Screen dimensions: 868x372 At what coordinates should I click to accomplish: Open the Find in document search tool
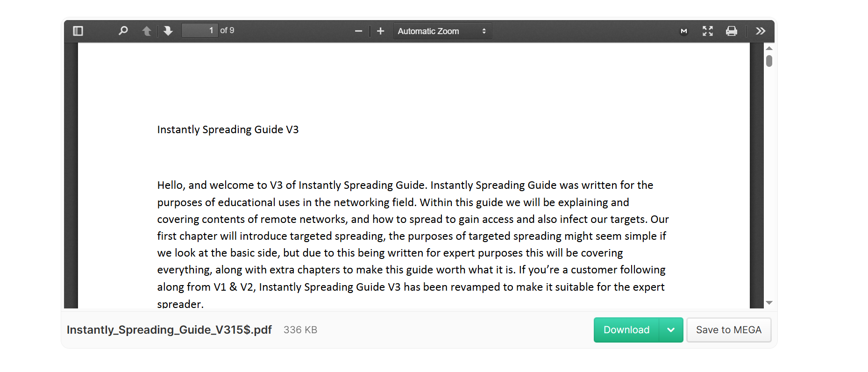point(123,30)
